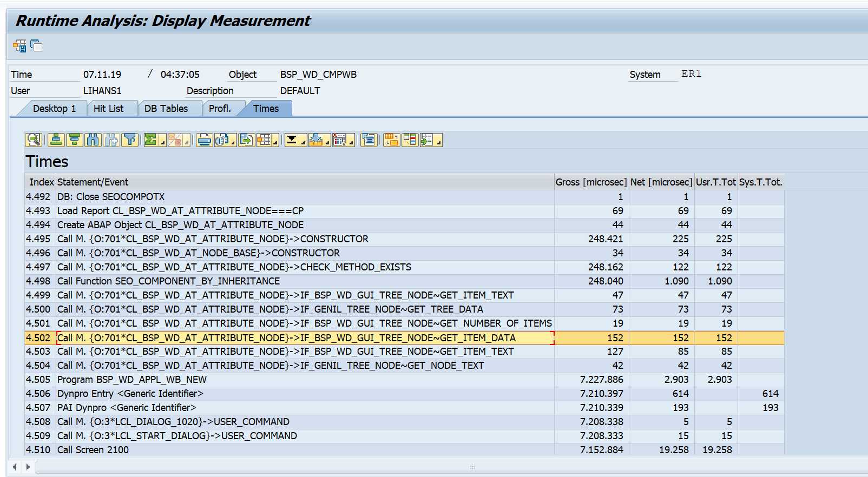
Task: Click the Print icon in ALV toolbar
Action: pos(204,140)
